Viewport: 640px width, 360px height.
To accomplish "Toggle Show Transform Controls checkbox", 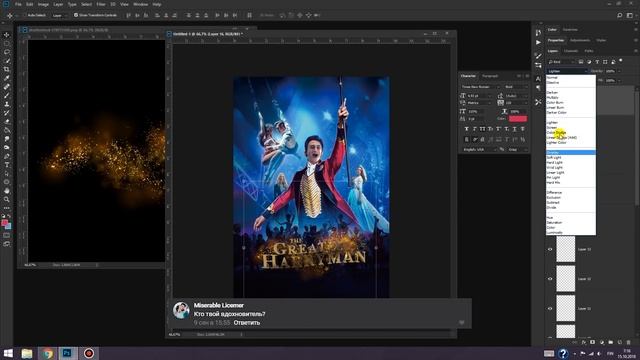I will (76, 15).
